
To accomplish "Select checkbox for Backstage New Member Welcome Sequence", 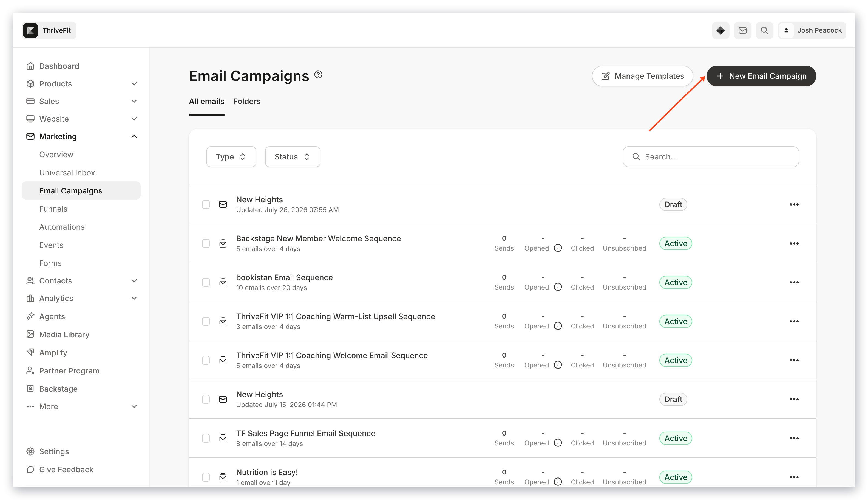I will [x=206, y=243].
